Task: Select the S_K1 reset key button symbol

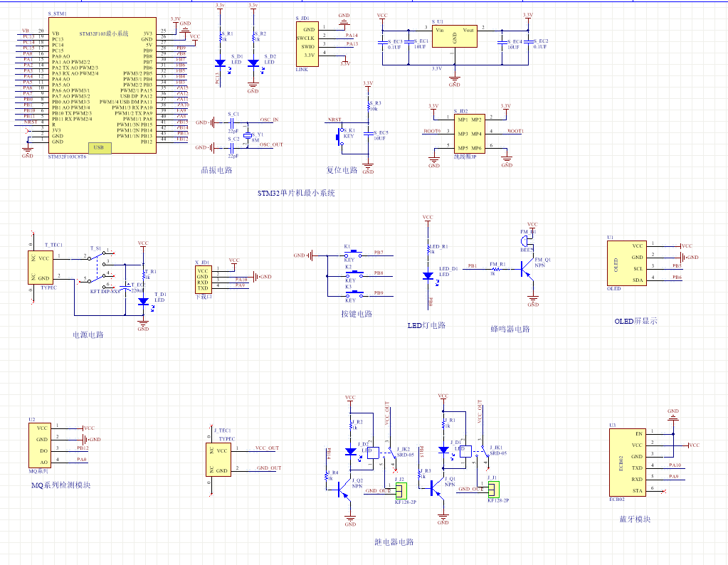Action: 339,137
